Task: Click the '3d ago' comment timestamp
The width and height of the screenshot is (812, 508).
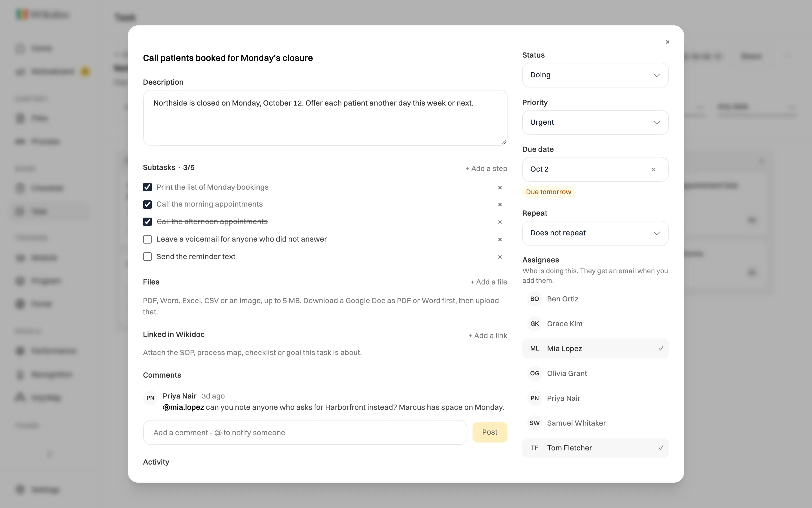Action: (213, 396)
